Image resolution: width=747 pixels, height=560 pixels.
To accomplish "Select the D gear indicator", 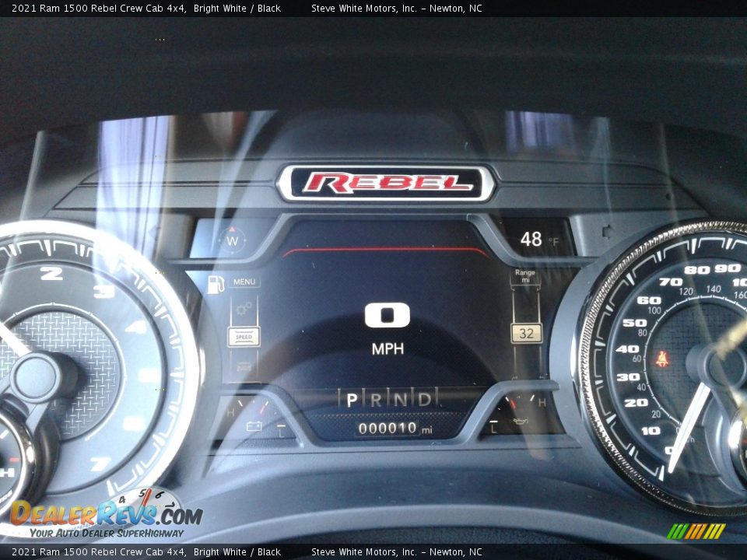I will pyautogui.click(x=425, y=399).
